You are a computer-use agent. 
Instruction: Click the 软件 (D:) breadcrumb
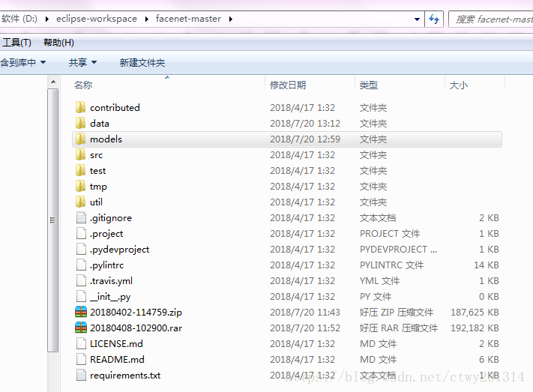point(19,19)
